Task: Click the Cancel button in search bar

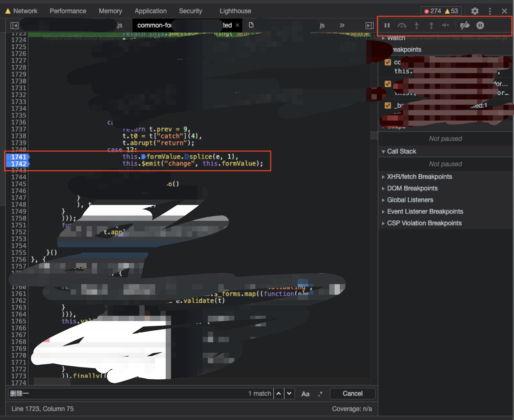Action: pyautogui.click(x=353, y=393)
